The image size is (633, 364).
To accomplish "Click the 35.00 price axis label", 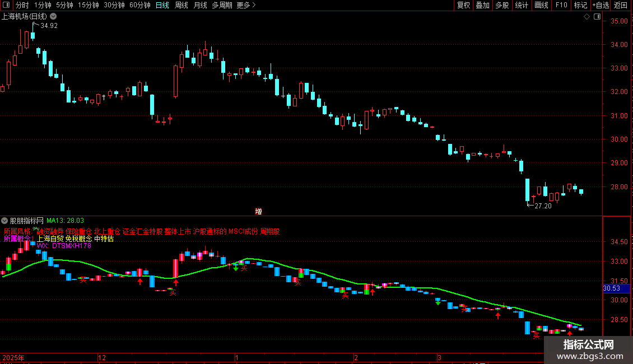I will (x=619, y=21).
